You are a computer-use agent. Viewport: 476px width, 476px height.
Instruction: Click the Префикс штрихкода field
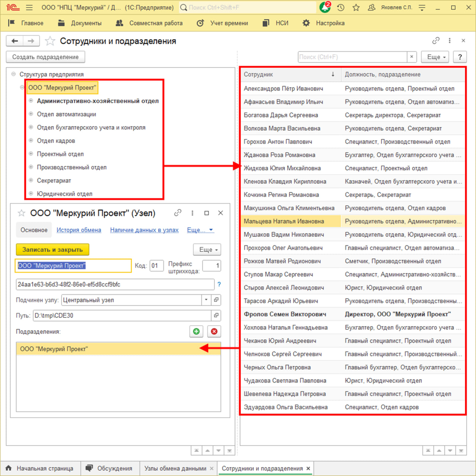tap(212, 266)
